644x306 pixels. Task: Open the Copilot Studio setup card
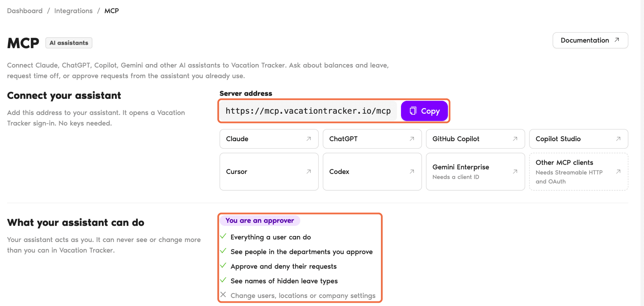578,139
